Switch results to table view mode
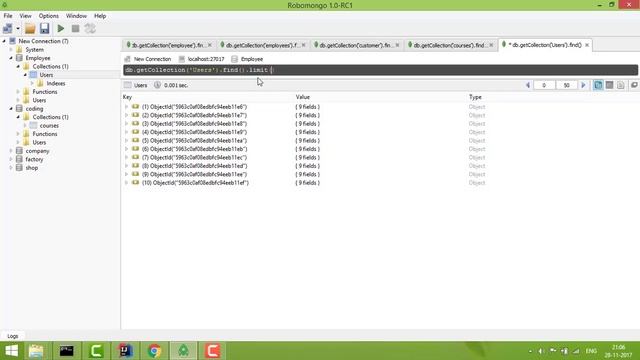The width and height of the screenshot is (640, 360). (x=609, y=85)
